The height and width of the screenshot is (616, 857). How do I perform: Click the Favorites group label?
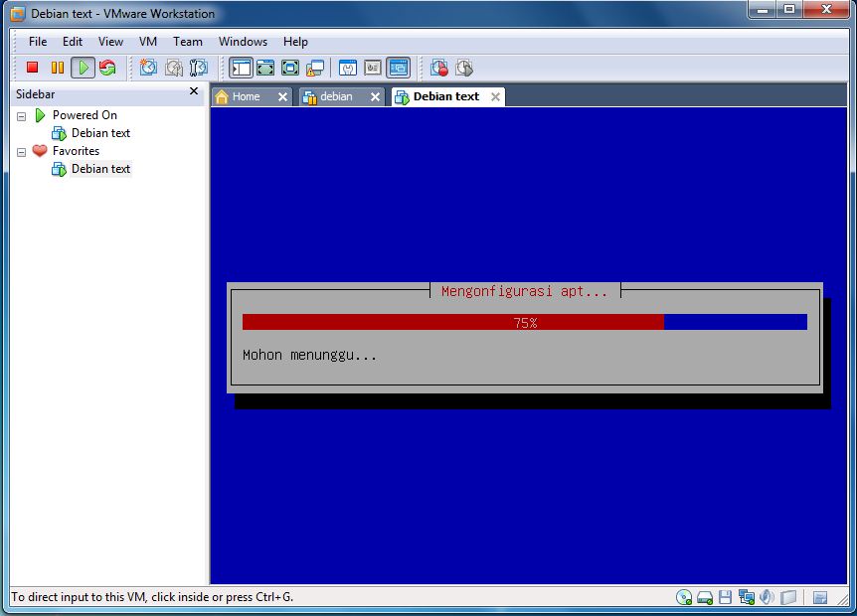point(76,151)
